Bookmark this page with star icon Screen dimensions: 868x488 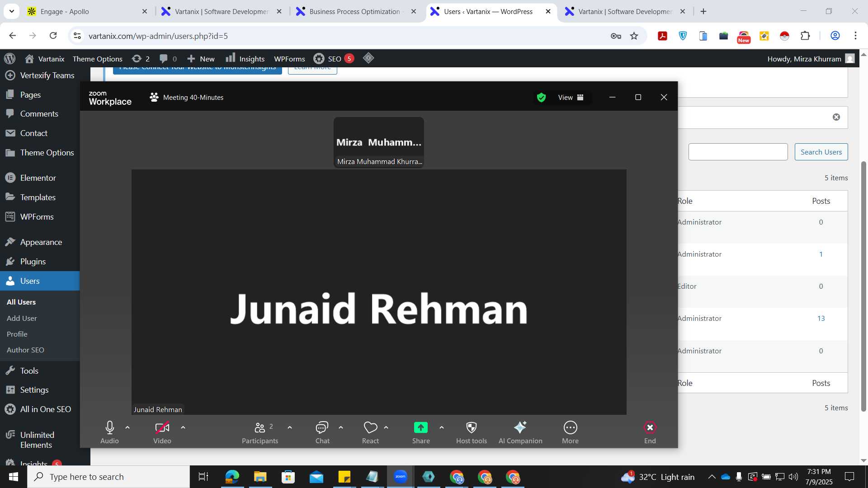pyautogui.click(x=634, y=36)
